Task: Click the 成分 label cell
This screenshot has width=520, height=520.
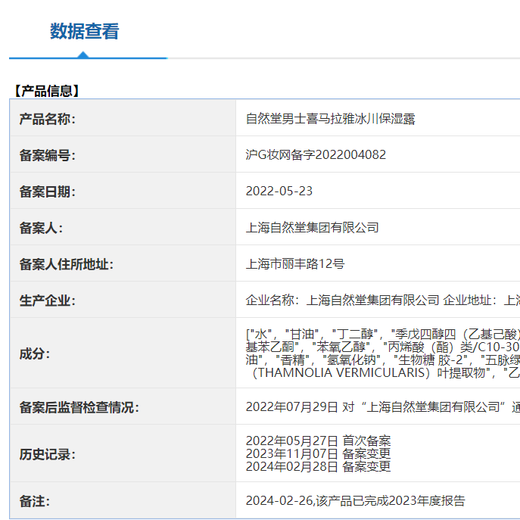Action: click(123, 353)
